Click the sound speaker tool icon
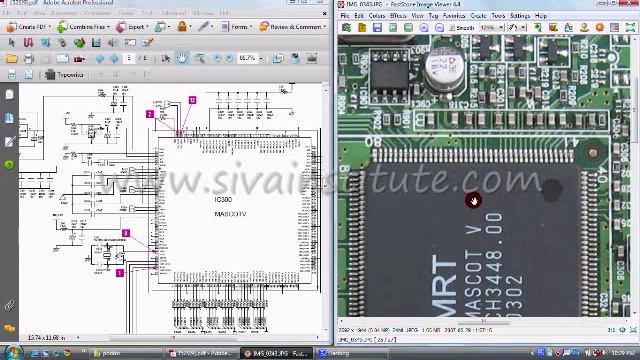 click(113, 42)
